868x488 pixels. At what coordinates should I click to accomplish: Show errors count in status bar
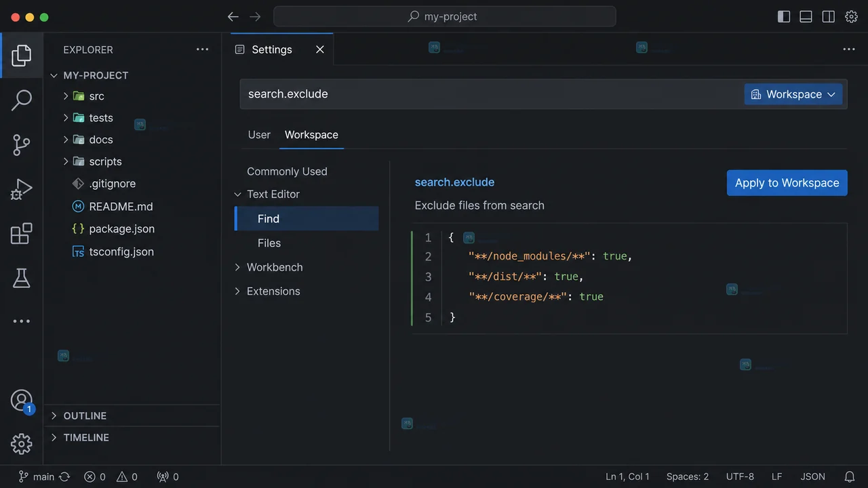(x=95, y=476)
